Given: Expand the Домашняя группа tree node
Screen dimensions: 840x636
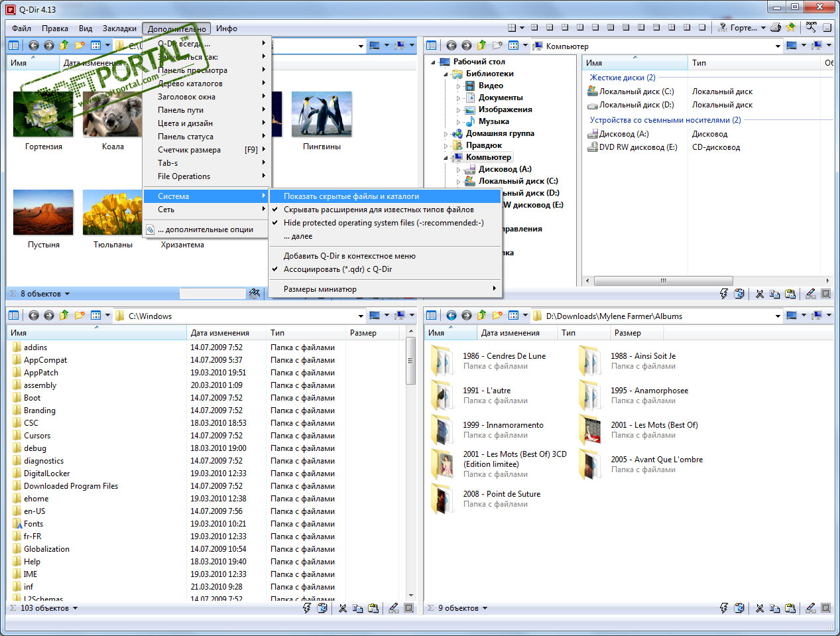Looking at the screenshot, I should click(x=446, y=134).
